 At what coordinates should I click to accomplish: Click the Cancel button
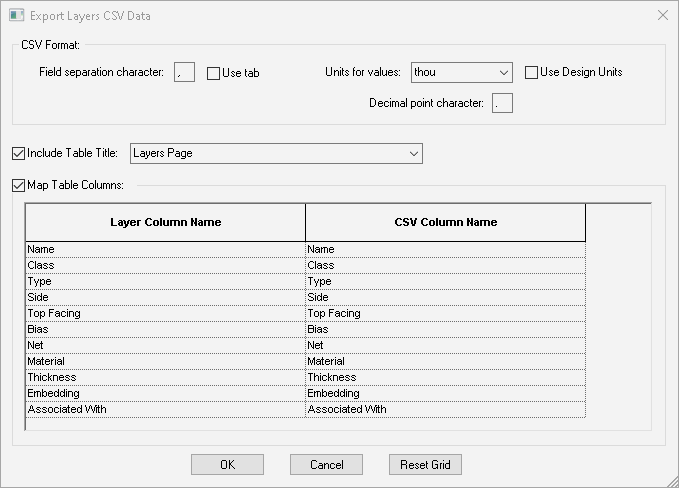[x=326, y=464]
